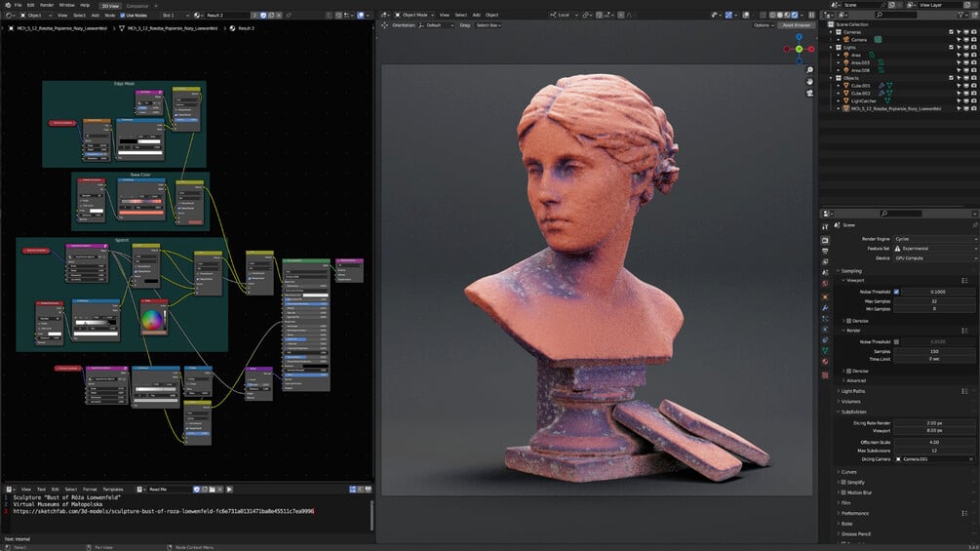Screen dimensions: 980x551
Task: Enable the Simplify checkbox
Action: [843, 483]
